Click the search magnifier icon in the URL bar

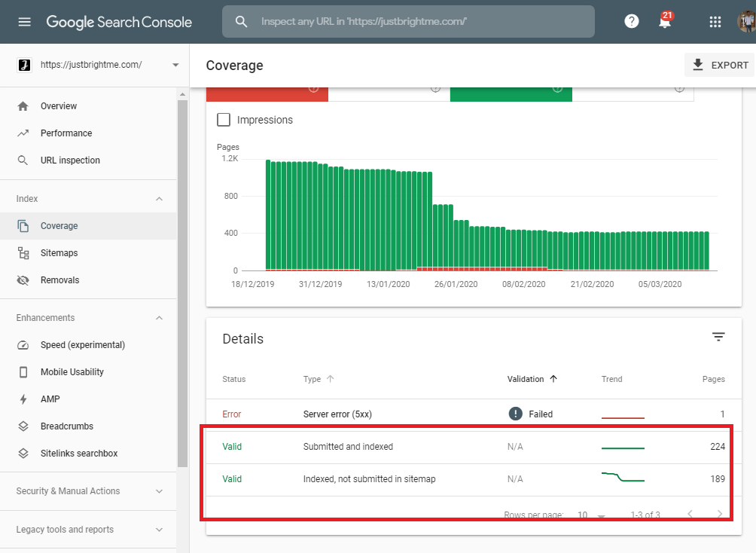click(x=241, y=22)
